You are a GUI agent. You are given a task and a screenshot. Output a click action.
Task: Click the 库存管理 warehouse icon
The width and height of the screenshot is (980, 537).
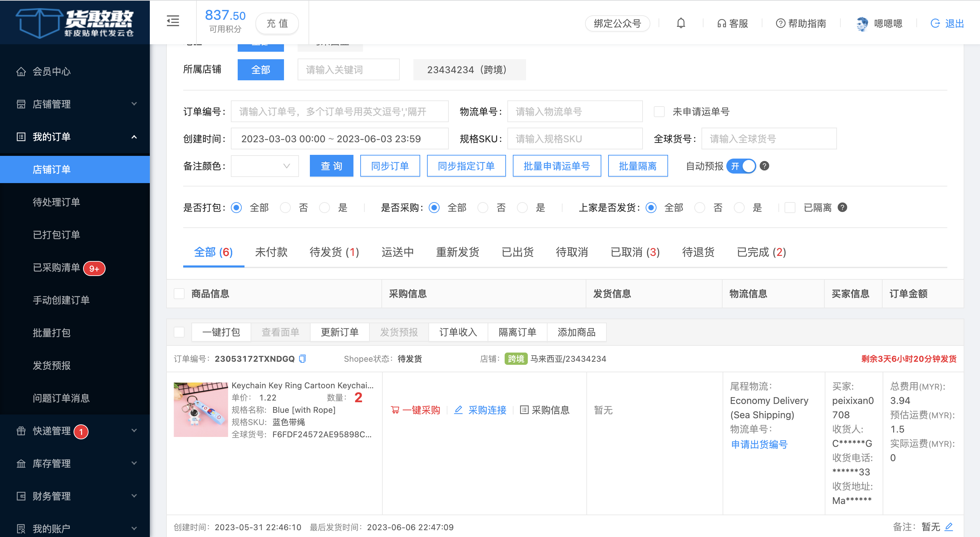(x=21, y=463)
